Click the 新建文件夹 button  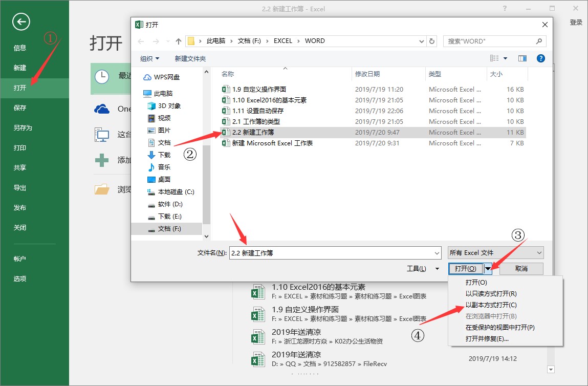point(190,59)
